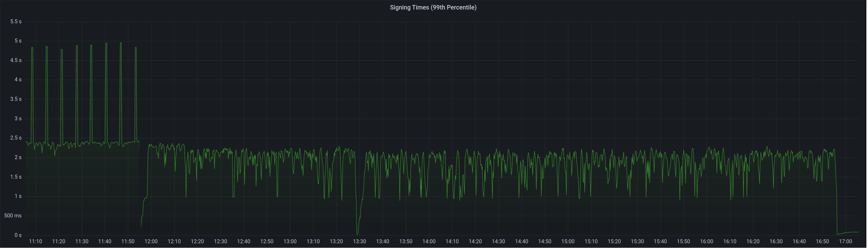Viewport: 868px width, 248px height.
Task: Click the 11:50 time axis label
Action: [x=128, y=242]
